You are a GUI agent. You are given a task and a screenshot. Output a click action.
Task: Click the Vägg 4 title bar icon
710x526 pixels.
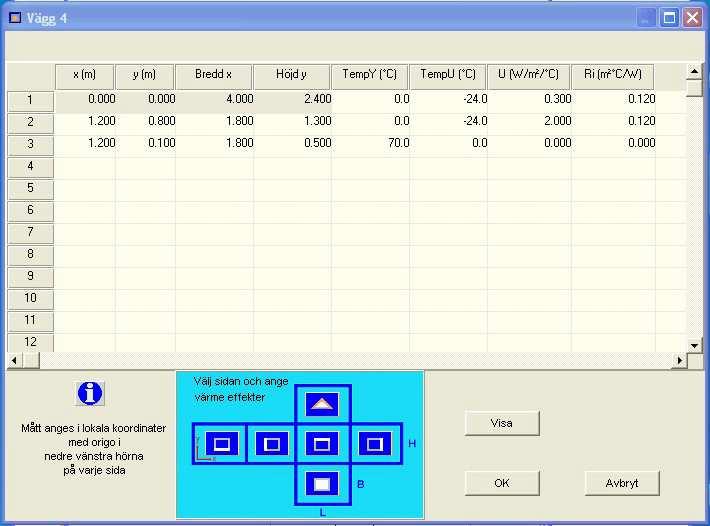click(15, 18)
